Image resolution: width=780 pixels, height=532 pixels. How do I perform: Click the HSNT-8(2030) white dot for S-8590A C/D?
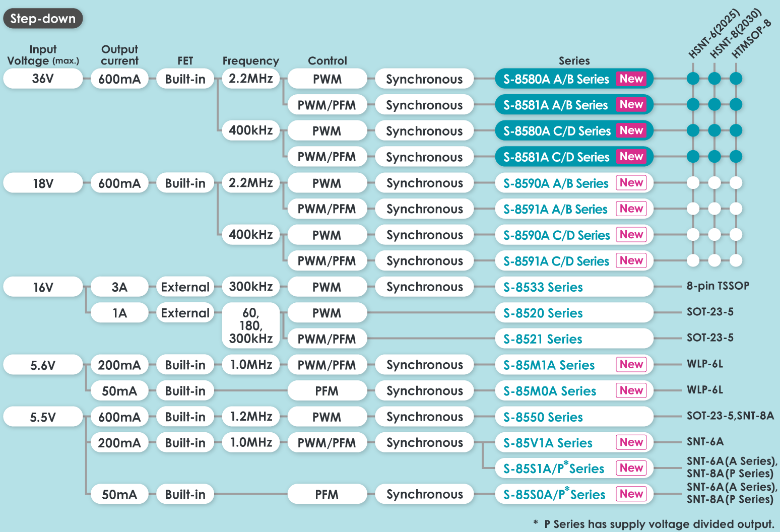click(714, 234)
